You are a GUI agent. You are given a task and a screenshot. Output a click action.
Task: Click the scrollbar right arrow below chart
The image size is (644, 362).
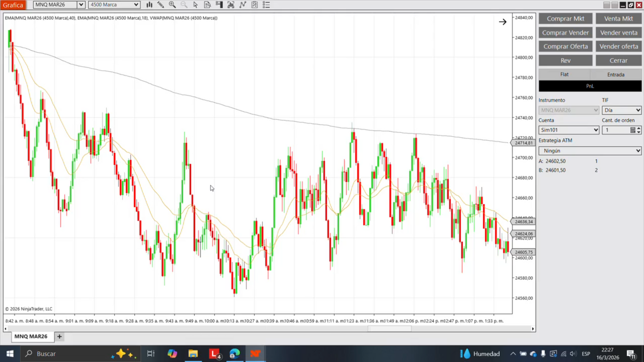tap(533, 329)
